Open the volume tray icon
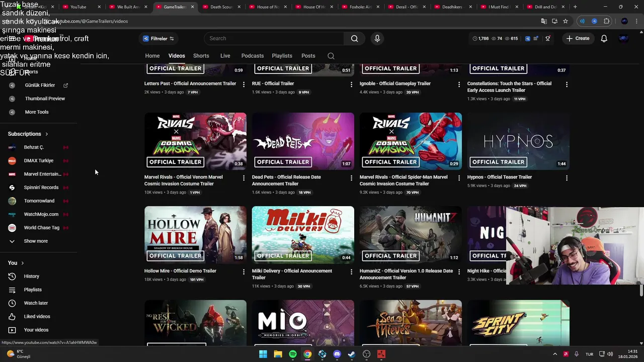 coord(609,354)
